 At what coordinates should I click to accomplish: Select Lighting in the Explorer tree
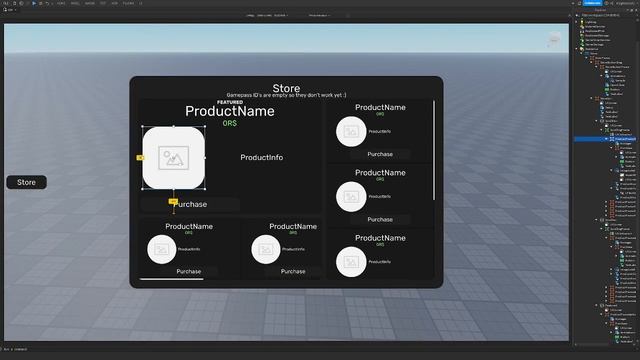coord(590,22)
